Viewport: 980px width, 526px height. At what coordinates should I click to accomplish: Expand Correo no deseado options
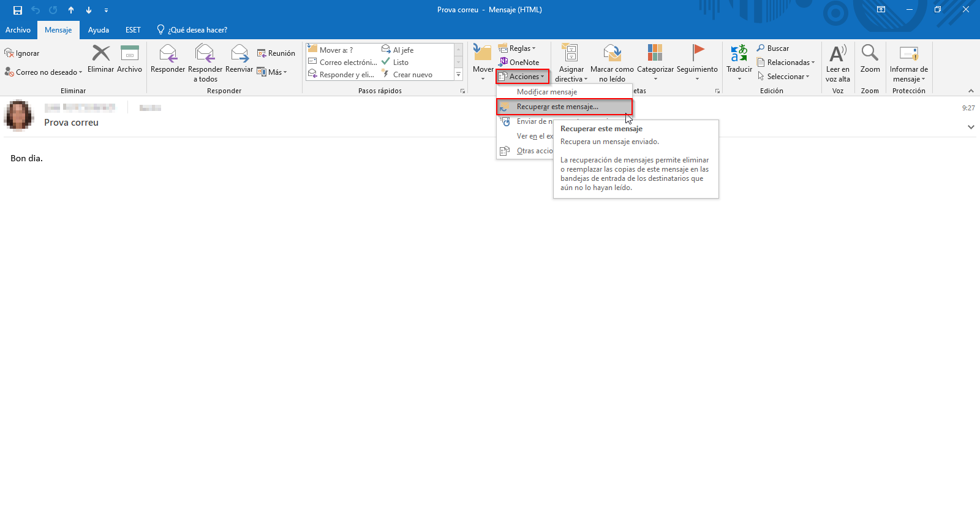[x=43, y=72]
